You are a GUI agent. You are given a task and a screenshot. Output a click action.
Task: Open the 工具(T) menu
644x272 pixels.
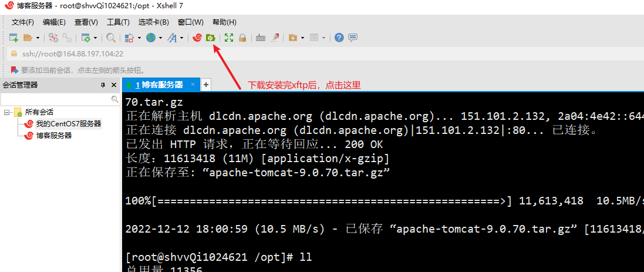118,22
